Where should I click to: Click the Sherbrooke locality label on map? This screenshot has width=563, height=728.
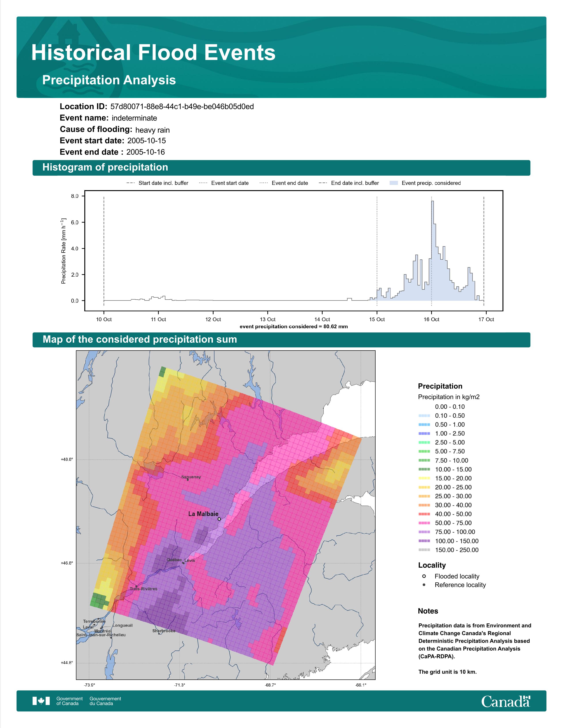(x=164, y=631)
